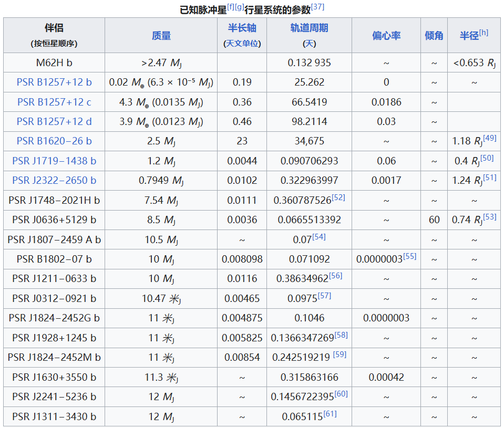Open the 偏心率 header link
504x428 pixels.
pos(386,35)
